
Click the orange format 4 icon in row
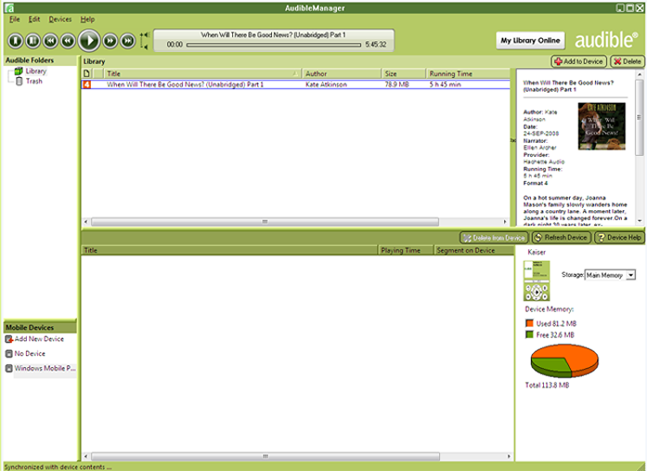click(87, 84)
